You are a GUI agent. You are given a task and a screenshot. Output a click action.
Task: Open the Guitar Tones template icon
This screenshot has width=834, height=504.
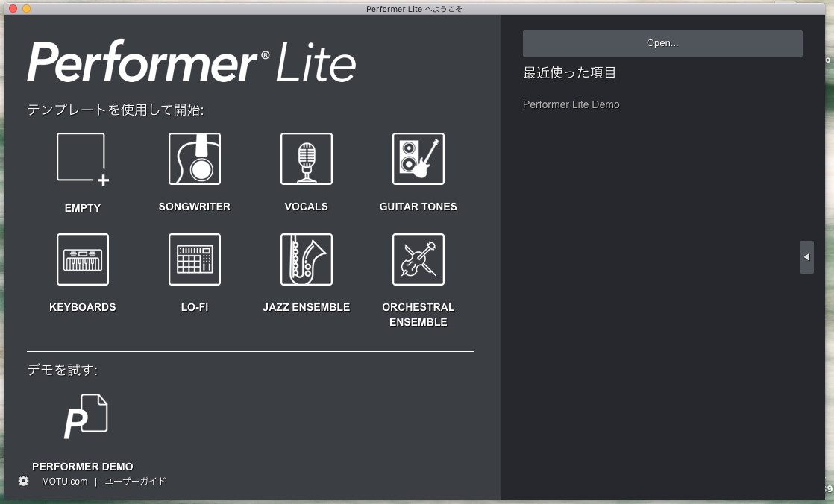pos(418,159)
